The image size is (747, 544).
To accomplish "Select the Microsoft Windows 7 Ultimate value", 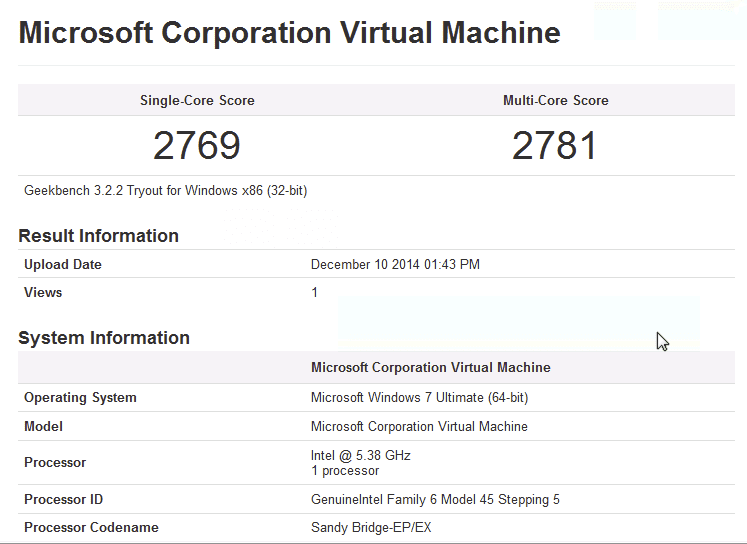I will pyautogui.click(x=419, y=398).
